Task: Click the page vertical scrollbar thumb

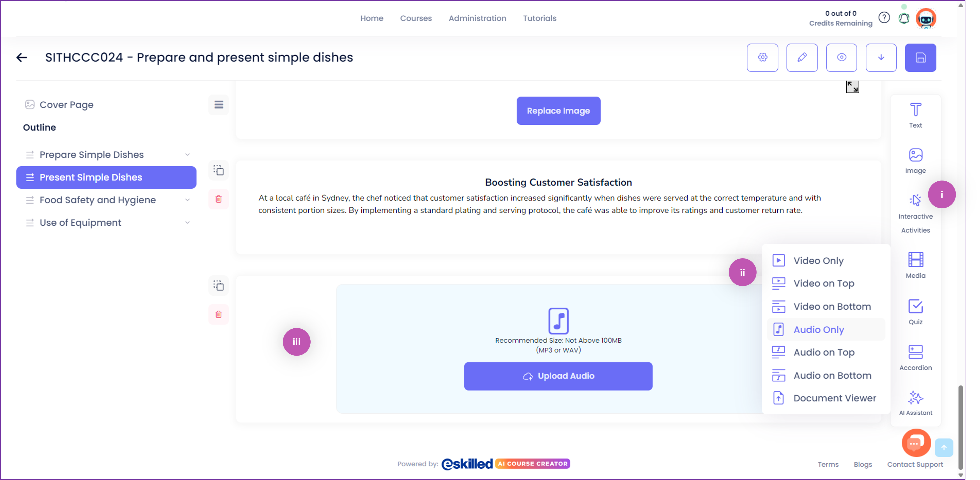Action: point(960,427)
